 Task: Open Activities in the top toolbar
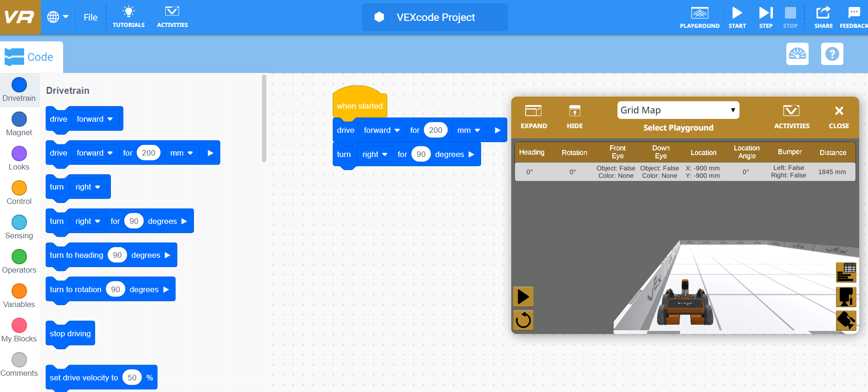(x=172, y=17)
